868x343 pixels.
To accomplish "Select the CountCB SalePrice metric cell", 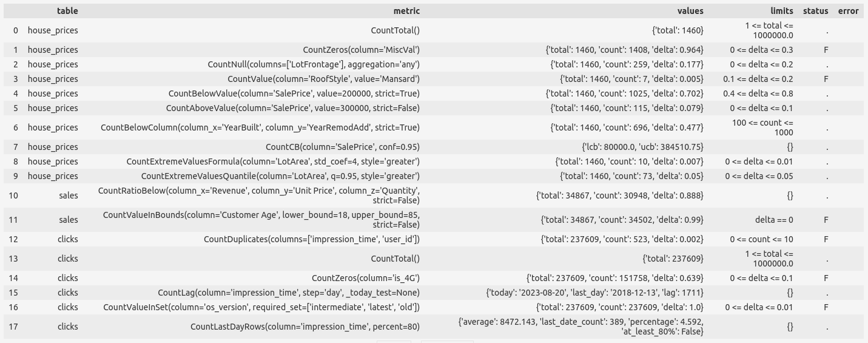I will tap(342, 147).
